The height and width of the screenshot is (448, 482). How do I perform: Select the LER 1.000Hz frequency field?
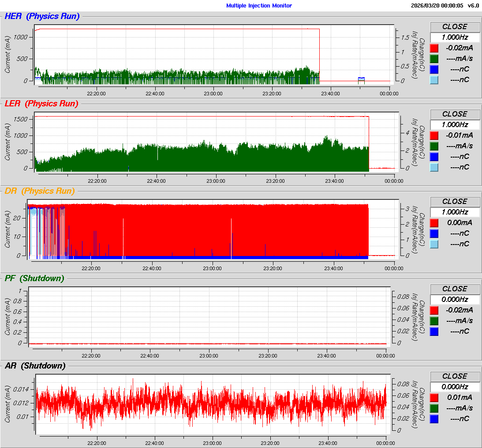455,125
